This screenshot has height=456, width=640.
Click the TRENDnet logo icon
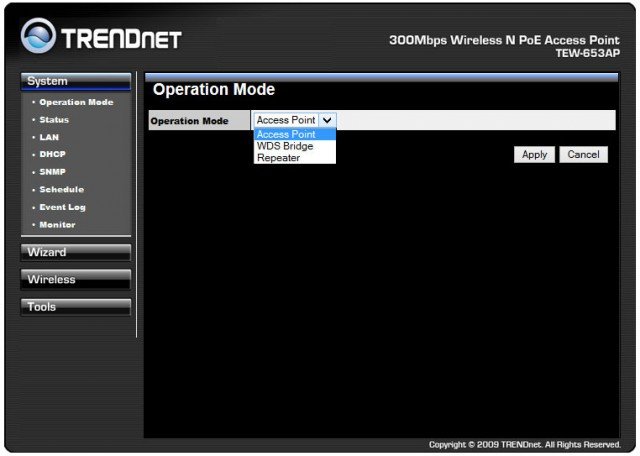click(38, 38)
